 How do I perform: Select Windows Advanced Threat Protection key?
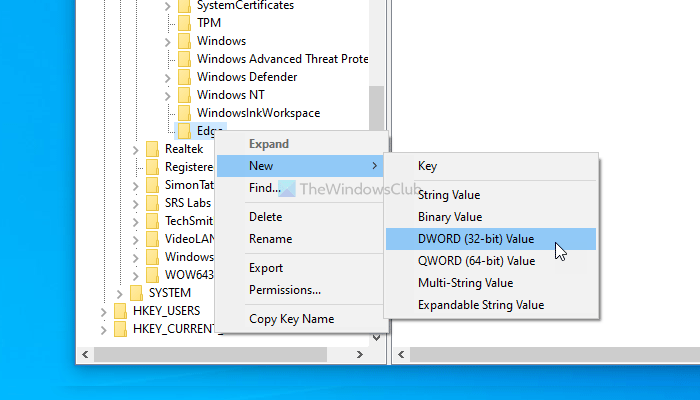tap(283, 59)
